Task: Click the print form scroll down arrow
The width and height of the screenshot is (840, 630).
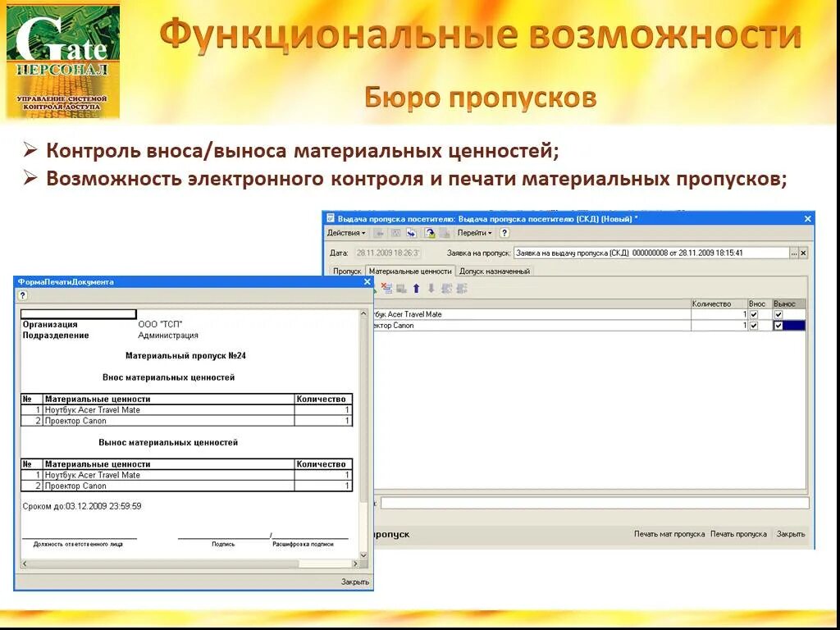Action: (363, 555)
